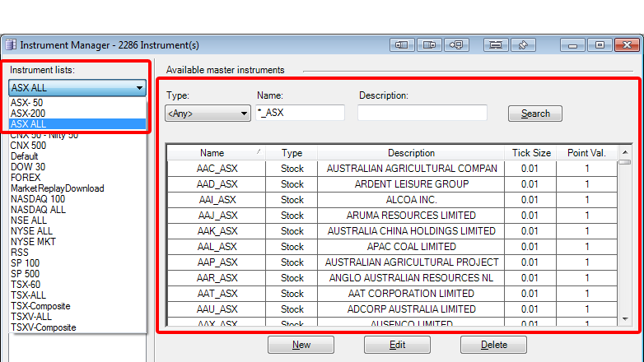Select the AAL_ASX row
Image resolution: width=644 pixels, height=362 pixels.
tap(392, 247)
